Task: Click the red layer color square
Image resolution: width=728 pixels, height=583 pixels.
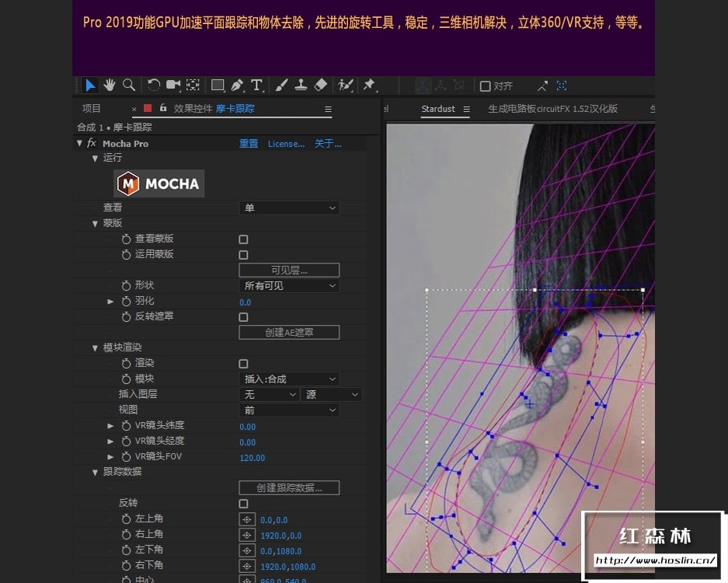Action: click(148, 108)
